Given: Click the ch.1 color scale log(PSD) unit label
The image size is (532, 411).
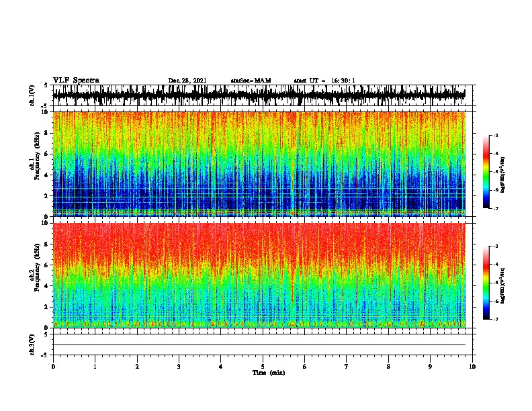Looking at the screenshot, I should (x=503, y=175).
